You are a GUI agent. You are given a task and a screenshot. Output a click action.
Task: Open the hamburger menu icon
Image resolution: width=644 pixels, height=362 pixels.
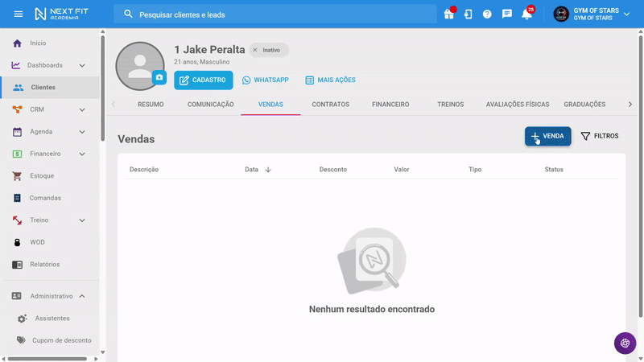pyautogui.click(x=18, y=14)
